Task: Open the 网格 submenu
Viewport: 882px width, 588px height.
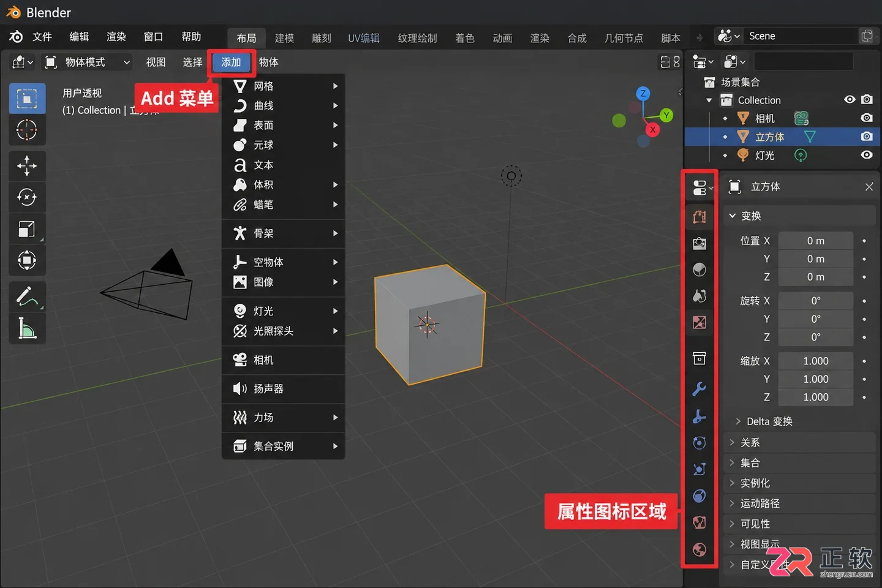Action: click(x=284, y=86)
